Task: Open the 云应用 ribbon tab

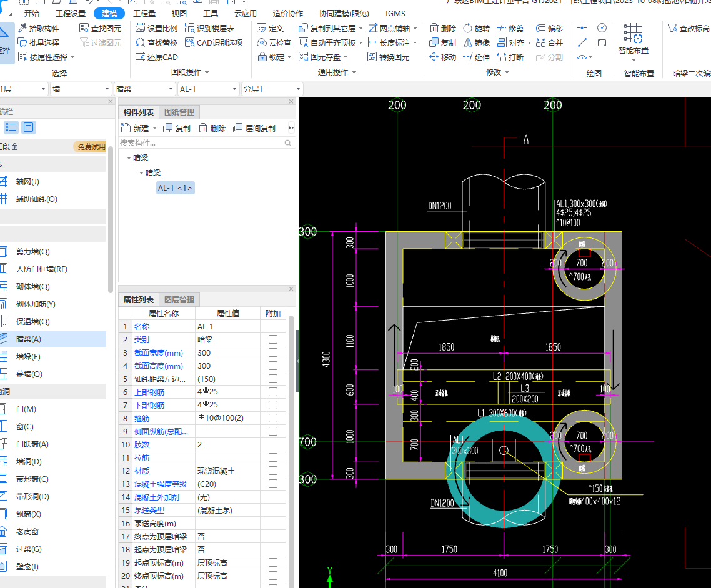Action: [x=246, y=13]
